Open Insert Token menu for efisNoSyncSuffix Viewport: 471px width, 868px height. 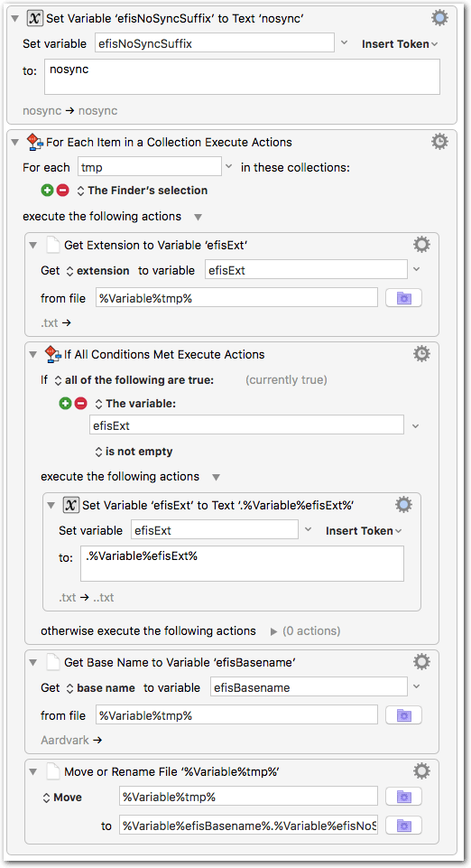click(400, 43)
